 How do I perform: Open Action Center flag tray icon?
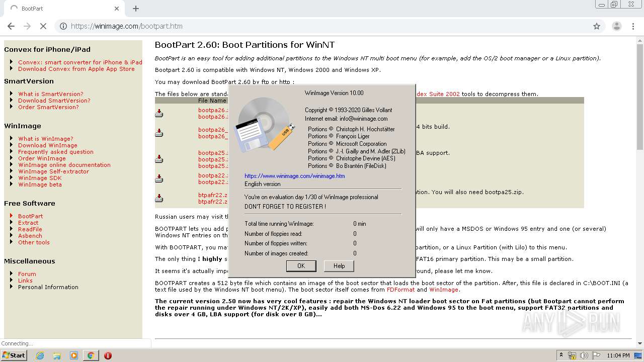point(596,355)
